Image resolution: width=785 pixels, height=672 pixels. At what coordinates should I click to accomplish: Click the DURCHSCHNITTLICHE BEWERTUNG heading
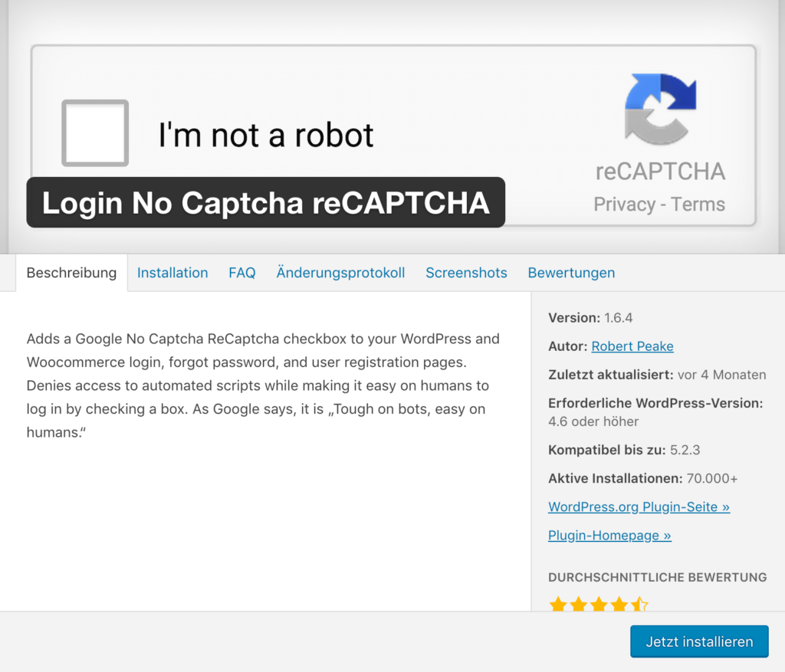click(657, 578)
